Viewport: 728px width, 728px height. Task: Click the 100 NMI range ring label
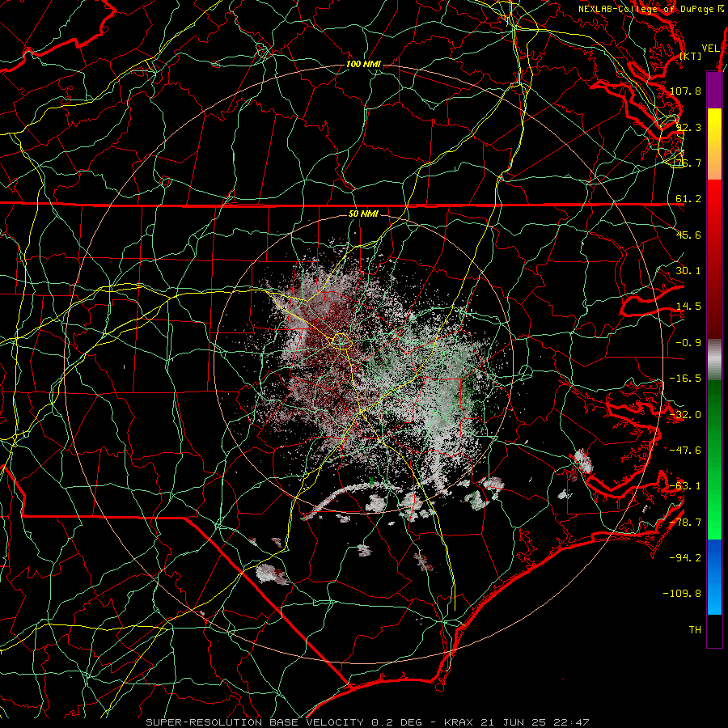coord(363,64)
